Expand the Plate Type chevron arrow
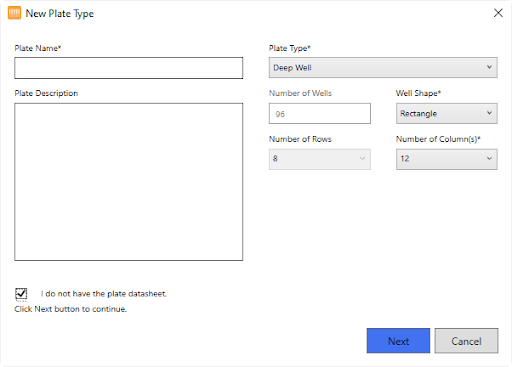 point(489,67)
